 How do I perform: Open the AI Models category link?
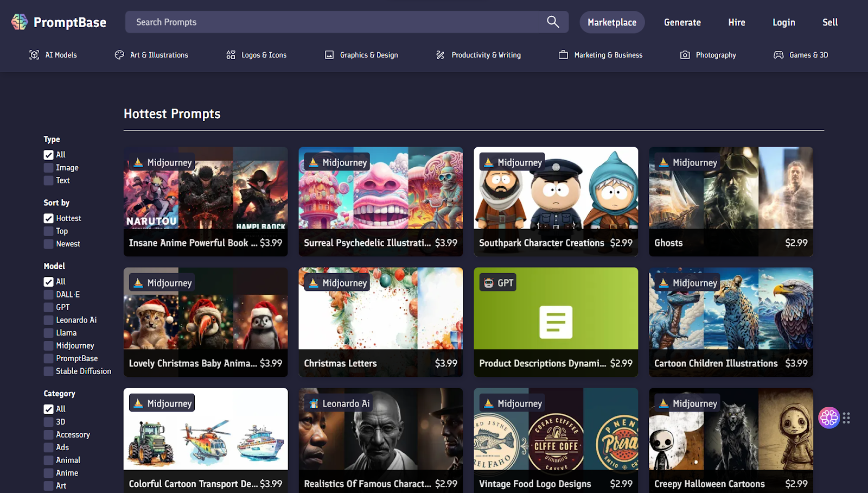coord(53,55)
